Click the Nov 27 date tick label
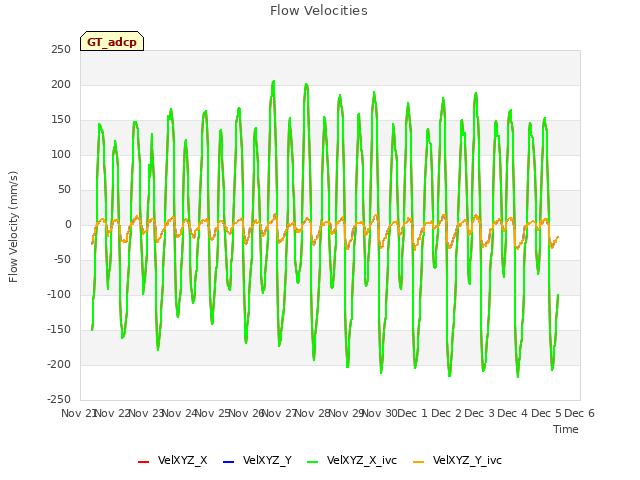 coord(279,413)
